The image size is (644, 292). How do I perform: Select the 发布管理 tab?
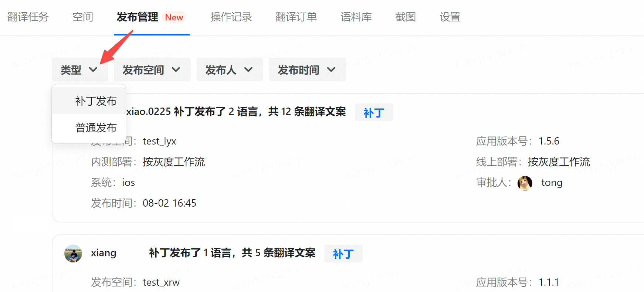pyautogui.click(x=137, y=17)
